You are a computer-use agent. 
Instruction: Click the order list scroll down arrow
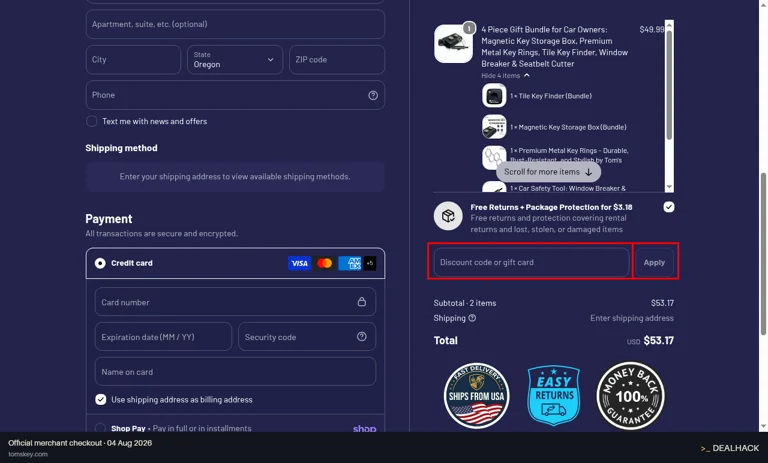(669, 187)
